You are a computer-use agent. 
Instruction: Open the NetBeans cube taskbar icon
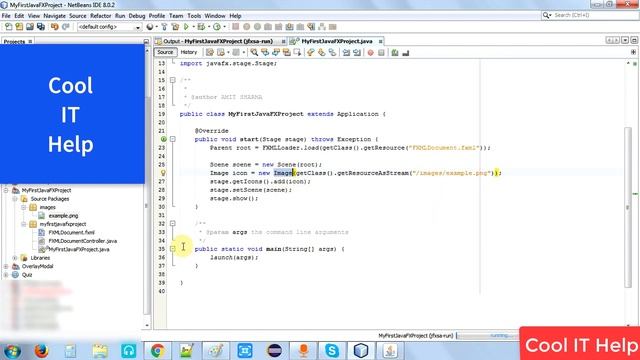361,351
